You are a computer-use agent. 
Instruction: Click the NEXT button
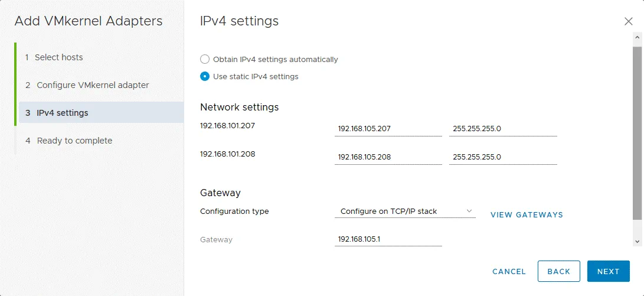click(x=608, y=271)
